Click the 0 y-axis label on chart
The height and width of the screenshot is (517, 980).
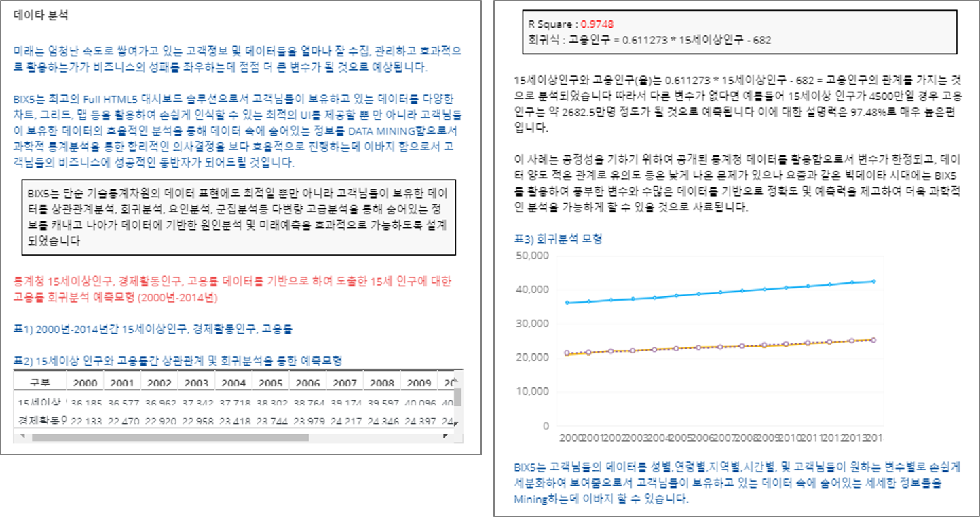coord(545,426)
